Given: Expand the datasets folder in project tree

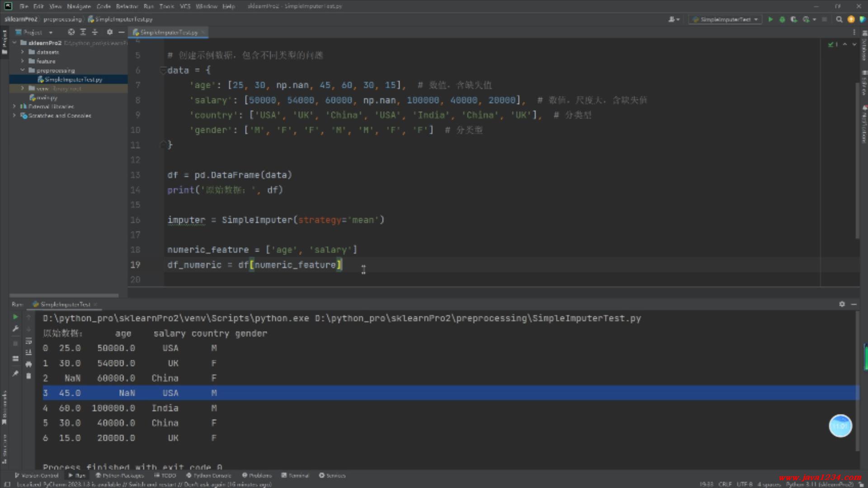Looking at the screenshot, I should click(x=22, y=52).
